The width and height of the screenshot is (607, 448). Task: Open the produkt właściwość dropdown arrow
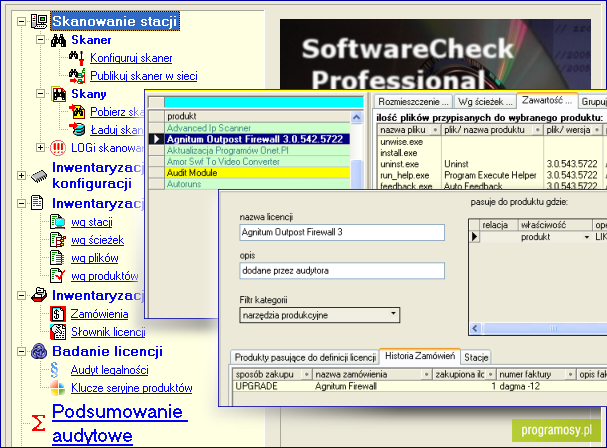pyautogui.click(x=587, y=237)
